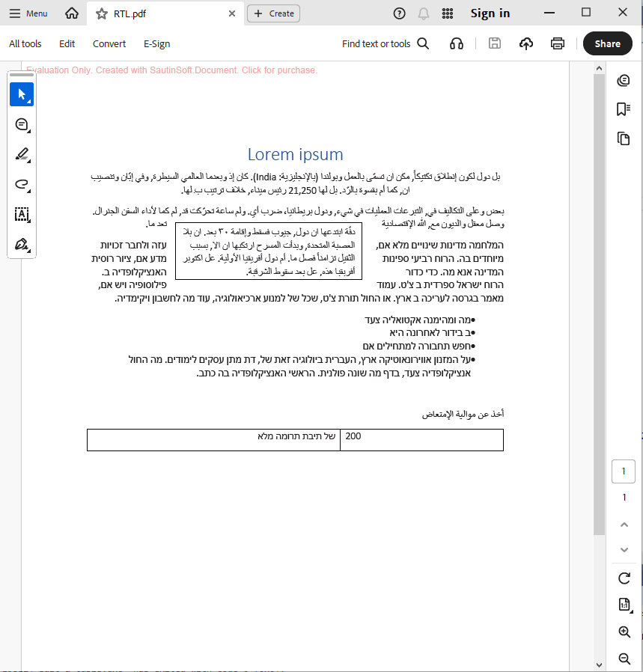Viewport: 643px width, 672px height.
Task: Open the Add Comment tool
Action: 22,125
